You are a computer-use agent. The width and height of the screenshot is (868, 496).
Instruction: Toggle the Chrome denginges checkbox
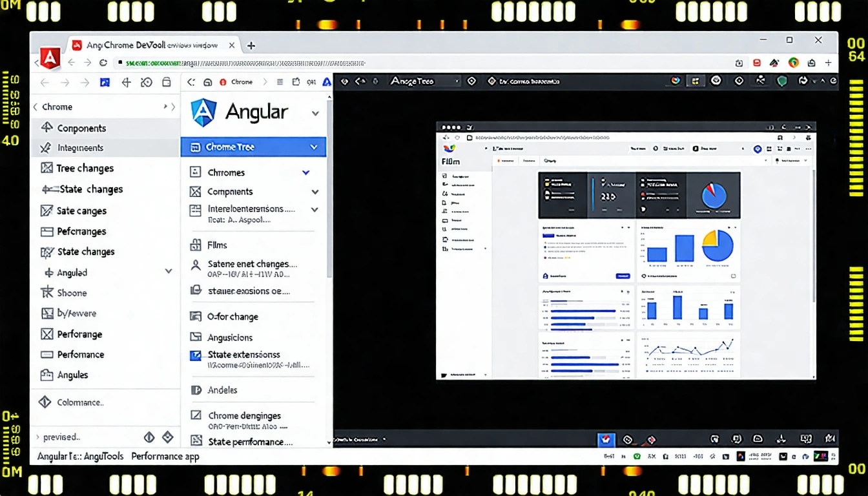[196, 416]
